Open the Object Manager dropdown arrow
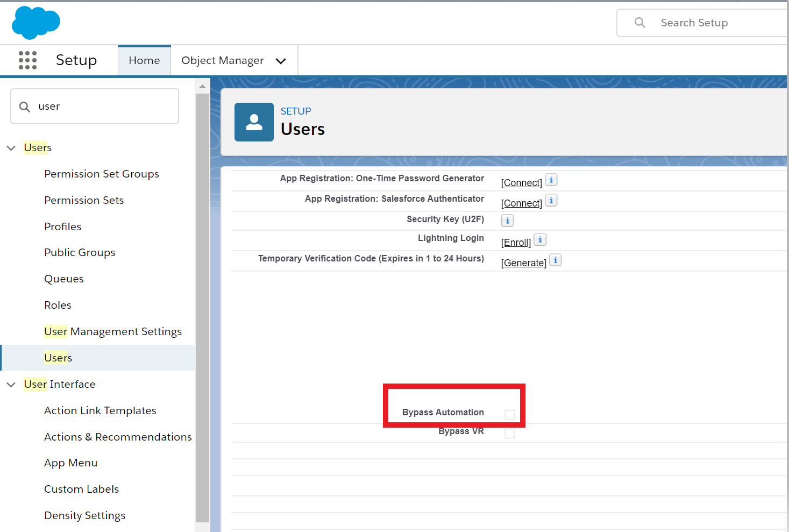 [280, 61]
